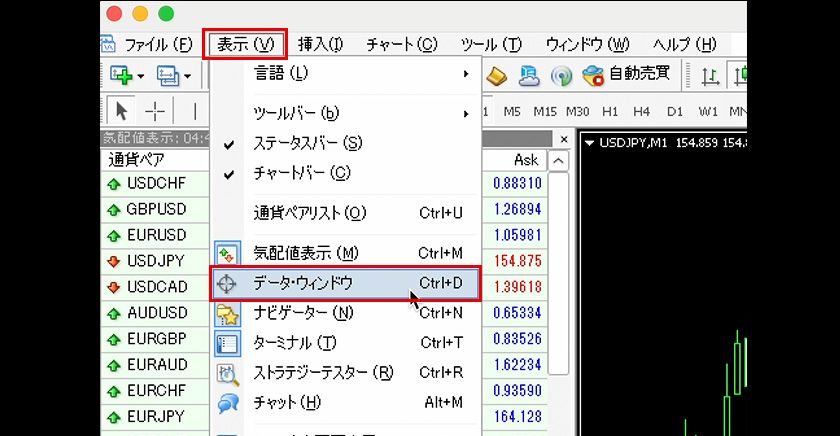Toggle the チャートバー checkmark option

tap(300, 173)
